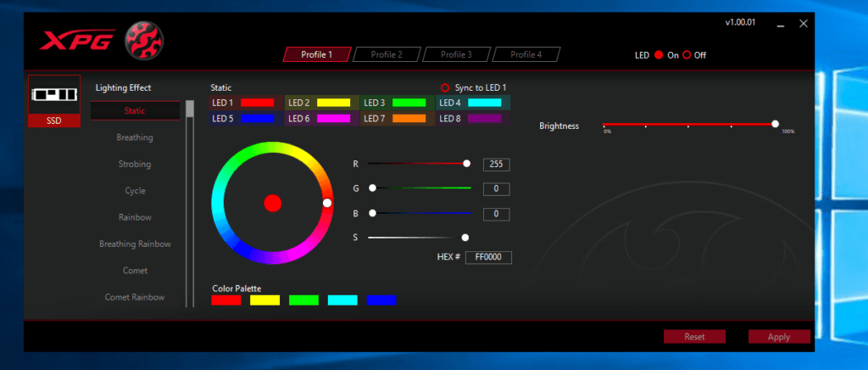Choose Breathing lighting effect
The width and height of the screenshot is (868, 370).
(x=135, y=137)
